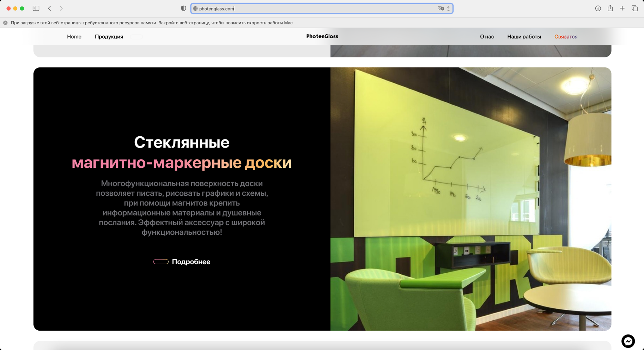Navigate to Наши работы
Screen dimensions: 644x350
tap(524, 37)
